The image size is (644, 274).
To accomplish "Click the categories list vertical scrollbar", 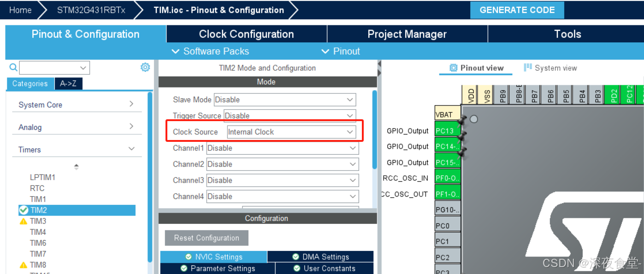I will (x=150, y=177).
